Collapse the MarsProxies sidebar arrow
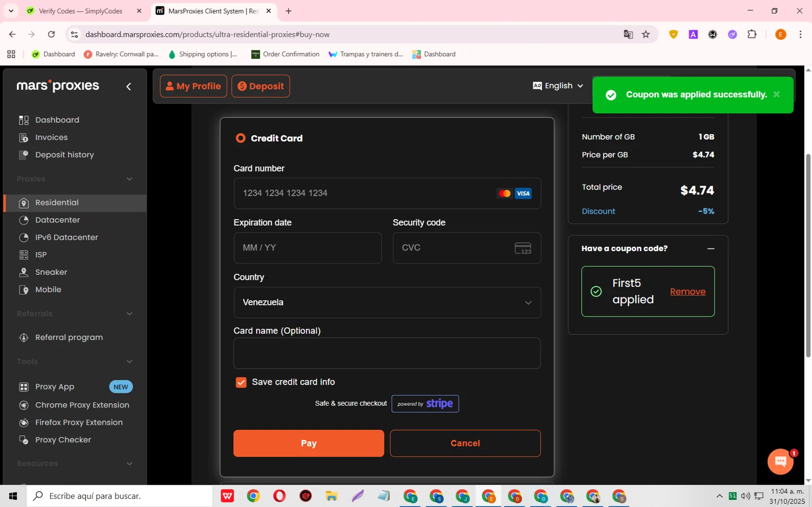812x507 pixels. [128, 87]
